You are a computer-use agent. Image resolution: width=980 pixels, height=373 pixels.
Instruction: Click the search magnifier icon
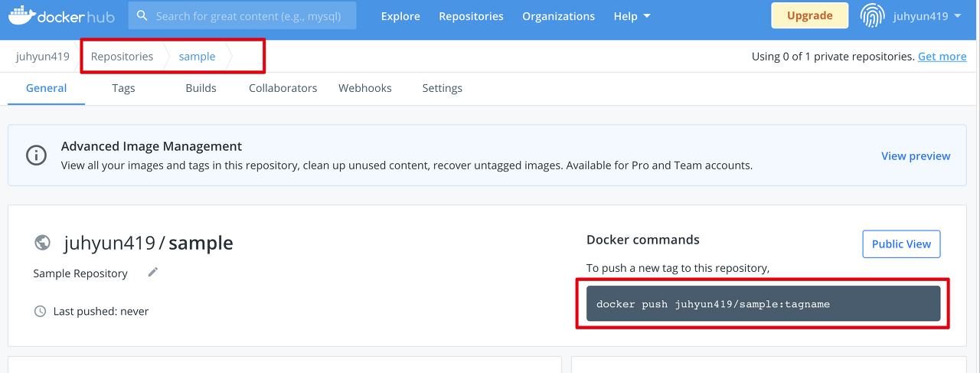142,15
